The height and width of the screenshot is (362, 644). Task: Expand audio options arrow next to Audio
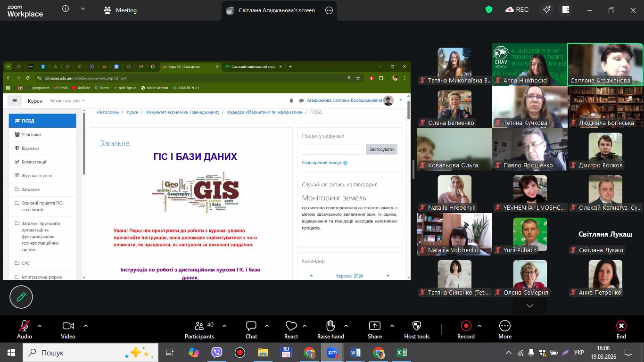(40, 326)
